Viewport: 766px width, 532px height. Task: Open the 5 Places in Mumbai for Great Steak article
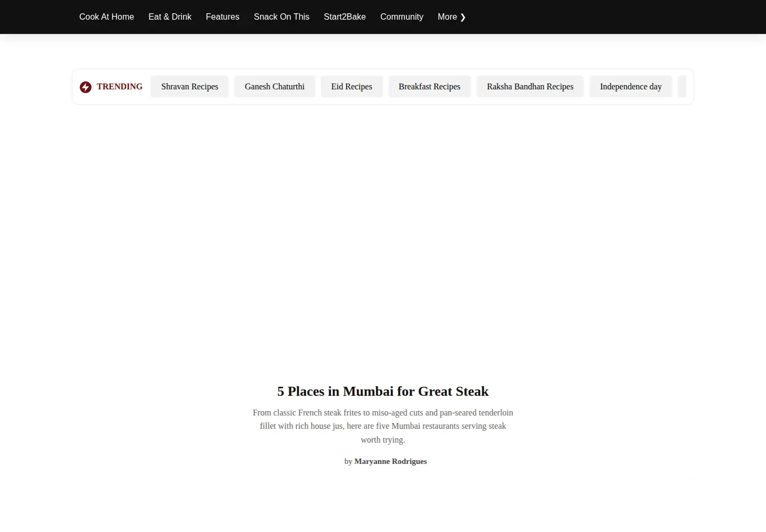(x=383, y=392)
